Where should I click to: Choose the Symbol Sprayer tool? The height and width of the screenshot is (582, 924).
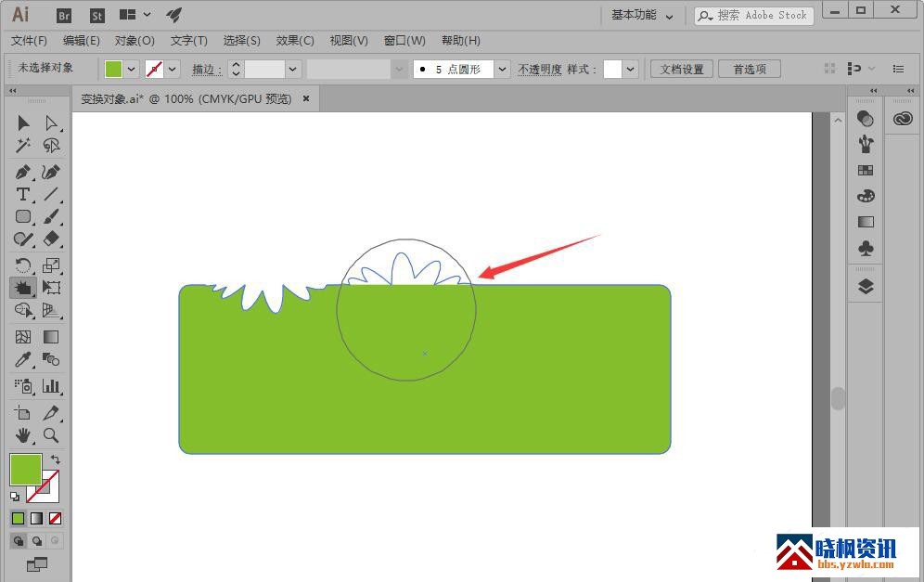[x=23, y=385]
